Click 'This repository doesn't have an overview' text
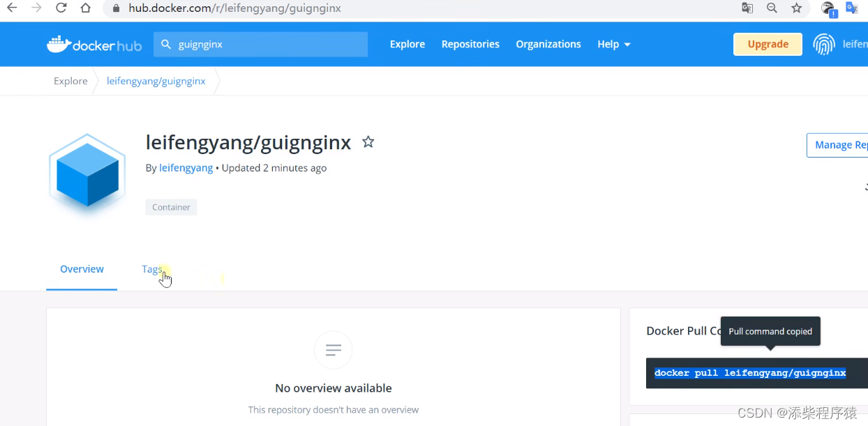The height and width of the screenshot is (426, 868). pos(334,410)
